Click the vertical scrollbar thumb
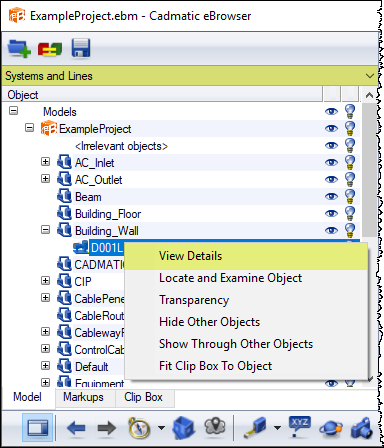 point(369,170)
